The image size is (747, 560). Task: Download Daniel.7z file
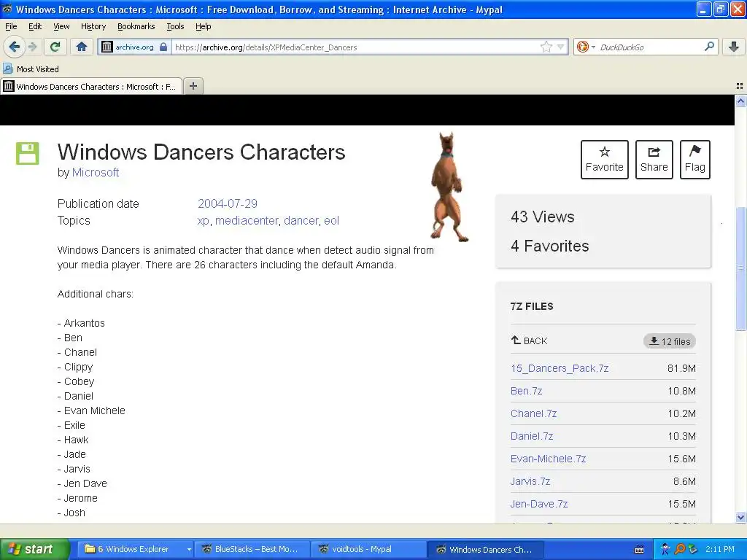[532, 436]
